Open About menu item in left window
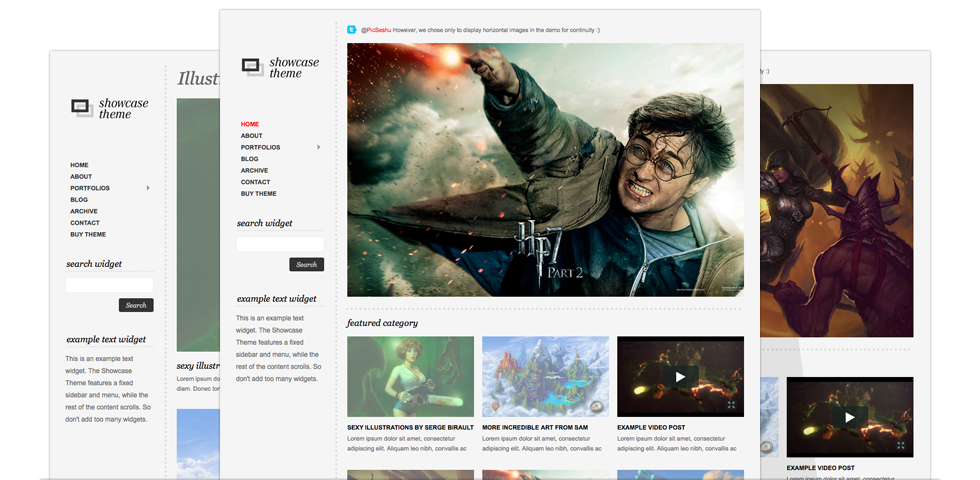The height and width of the screenshot is (480, 980). [x=81, y=176]
